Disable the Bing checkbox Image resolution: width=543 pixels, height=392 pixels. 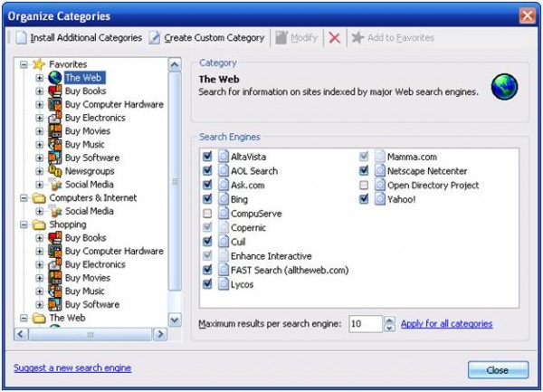click(207, 199)
